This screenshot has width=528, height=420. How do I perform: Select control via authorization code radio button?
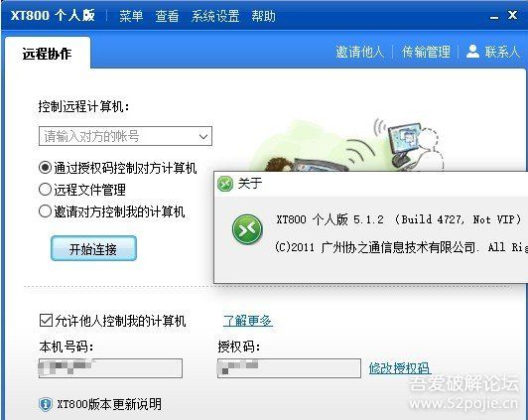point(45,168)
